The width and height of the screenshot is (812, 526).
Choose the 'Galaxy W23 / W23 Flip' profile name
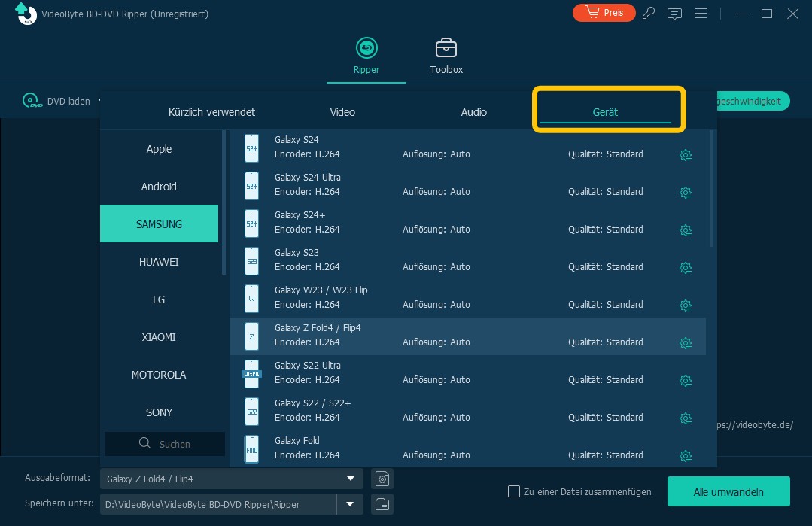[321, 290]
